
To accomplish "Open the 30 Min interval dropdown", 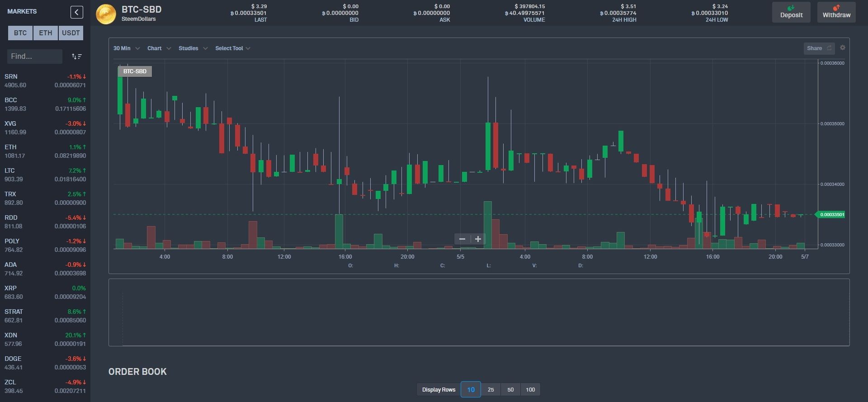I will click(126, 48).
